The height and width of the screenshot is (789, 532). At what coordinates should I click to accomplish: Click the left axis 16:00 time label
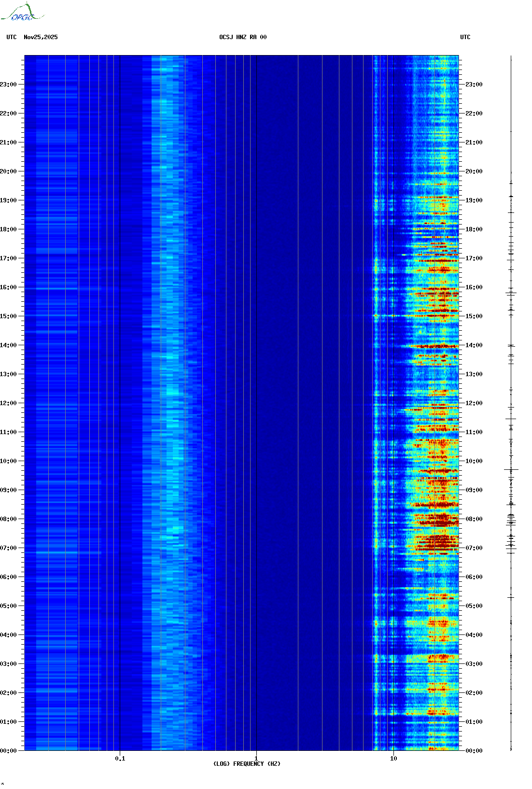pos(8,287)
